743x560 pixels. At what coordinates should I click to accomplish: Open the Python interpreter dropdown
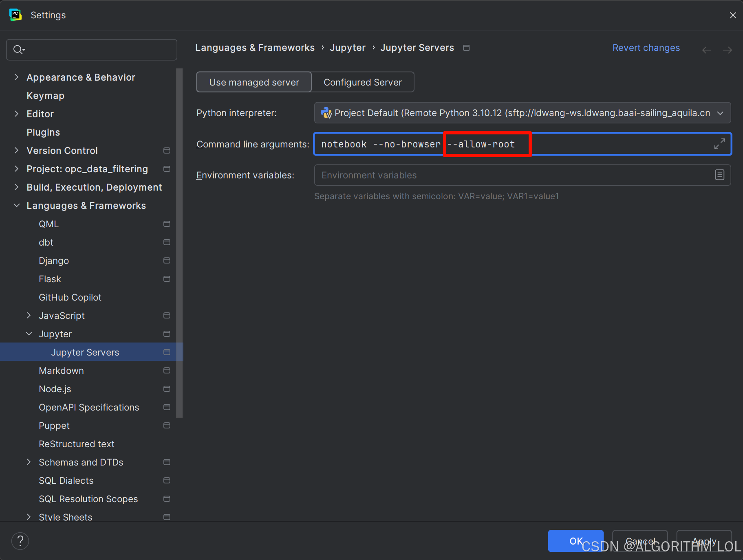click(720, 113)
